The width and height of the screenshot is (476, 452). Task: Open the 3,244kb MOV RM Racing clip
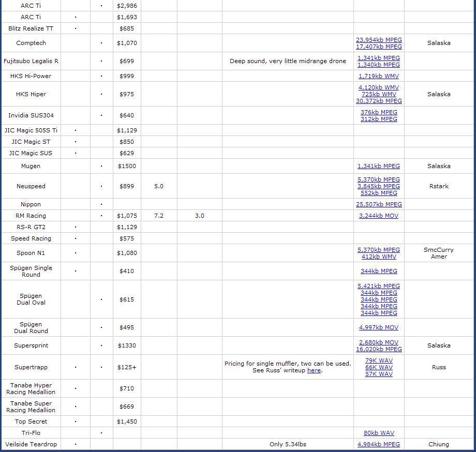(379, 216)
